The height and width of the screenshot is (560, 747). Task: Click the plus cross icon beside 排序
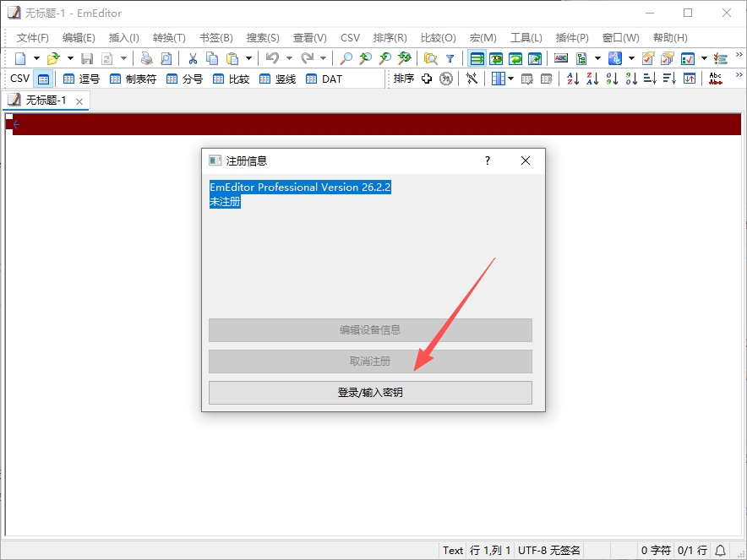coord(427,79)
